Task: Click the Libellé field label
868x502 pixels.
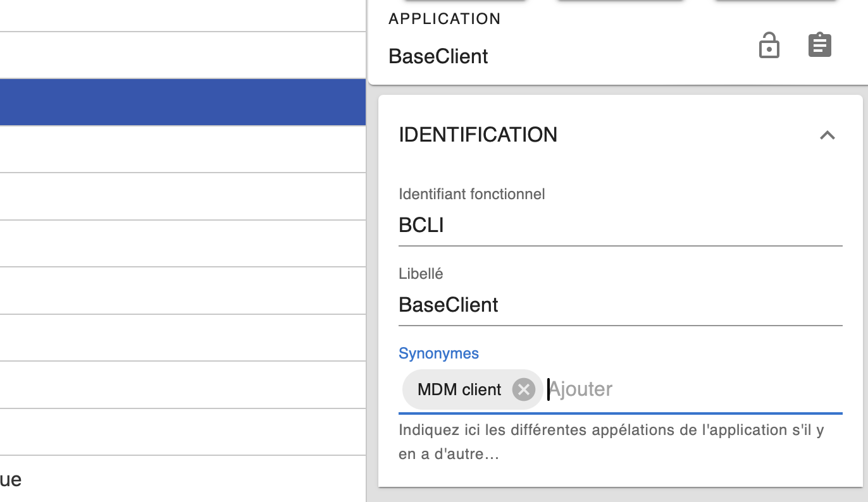Action: 421,274
